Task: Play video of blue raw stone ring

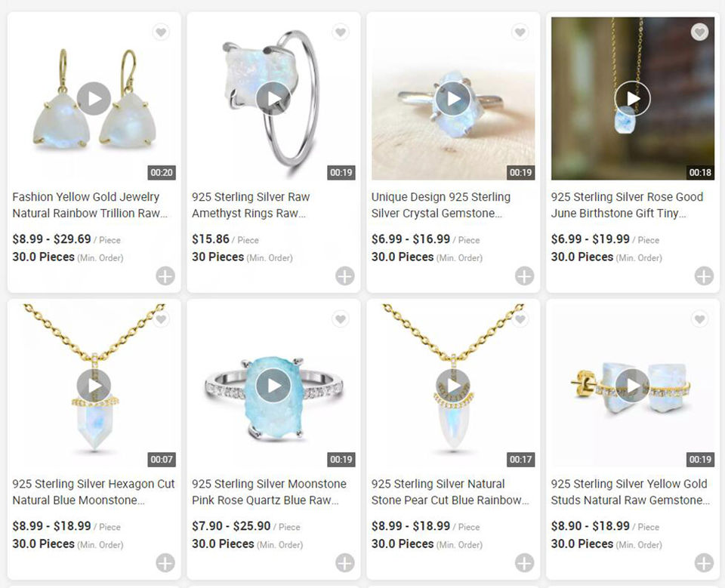Action: [x=273, y=386]
